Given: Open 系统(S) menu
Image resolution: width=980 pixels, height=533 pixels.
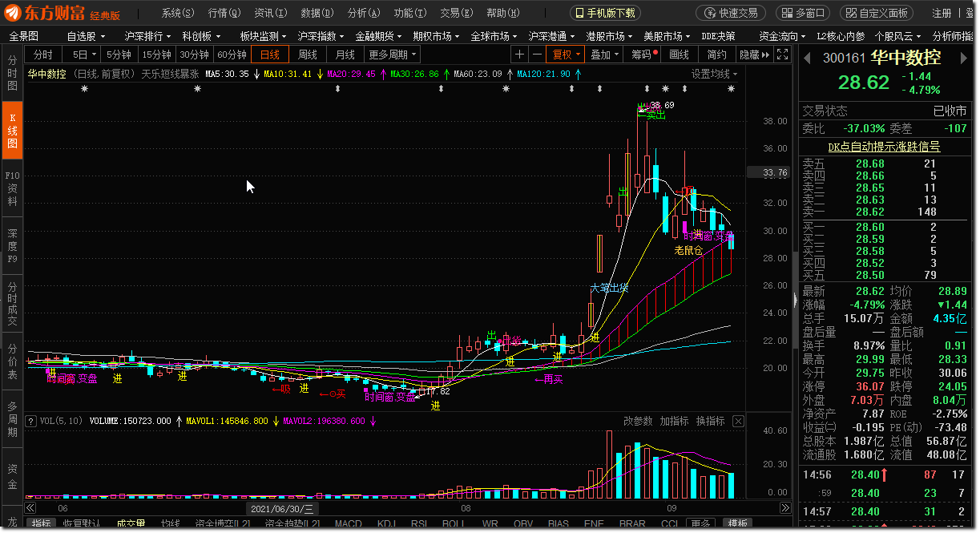Looking at the screenshot, I should [x=178, y=13].
